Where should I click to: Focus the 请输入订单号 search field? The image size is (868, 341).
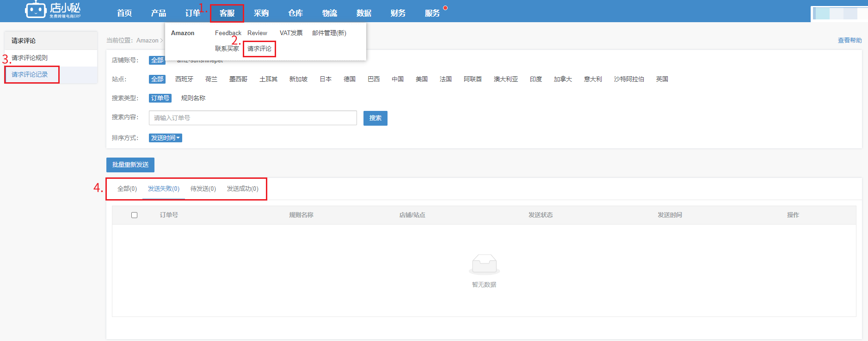point(253,118)
